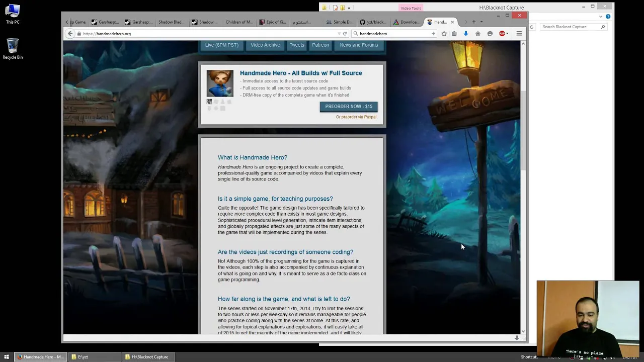
Task: Click Or preorder via Paypal link
Action: [x=356, y=117]
